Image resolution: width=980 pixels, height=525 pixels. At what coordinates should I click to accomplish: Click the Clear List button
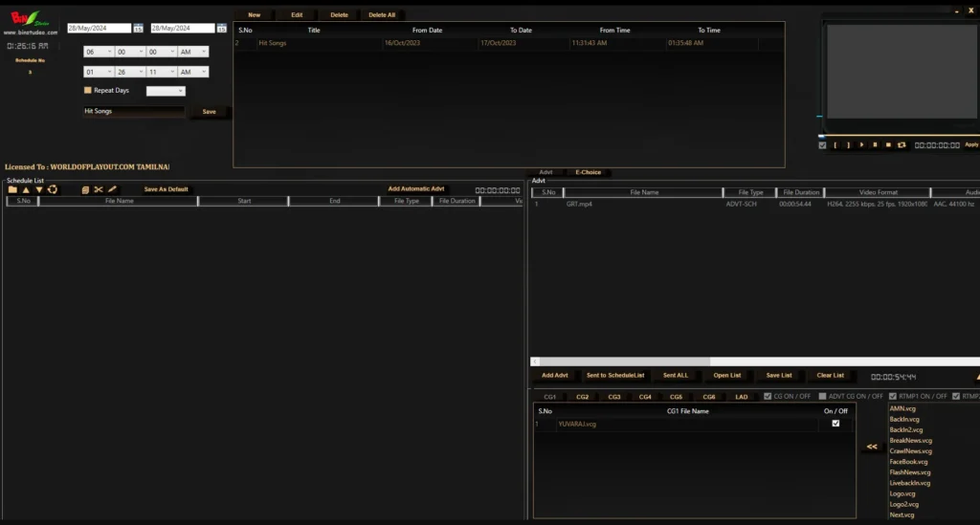(831, 376)
